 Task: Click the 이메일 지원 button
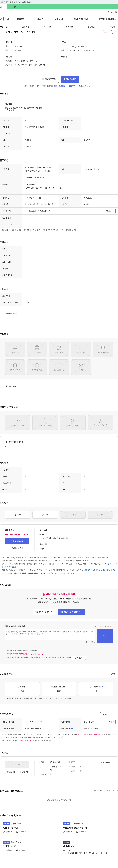point(17,548)
